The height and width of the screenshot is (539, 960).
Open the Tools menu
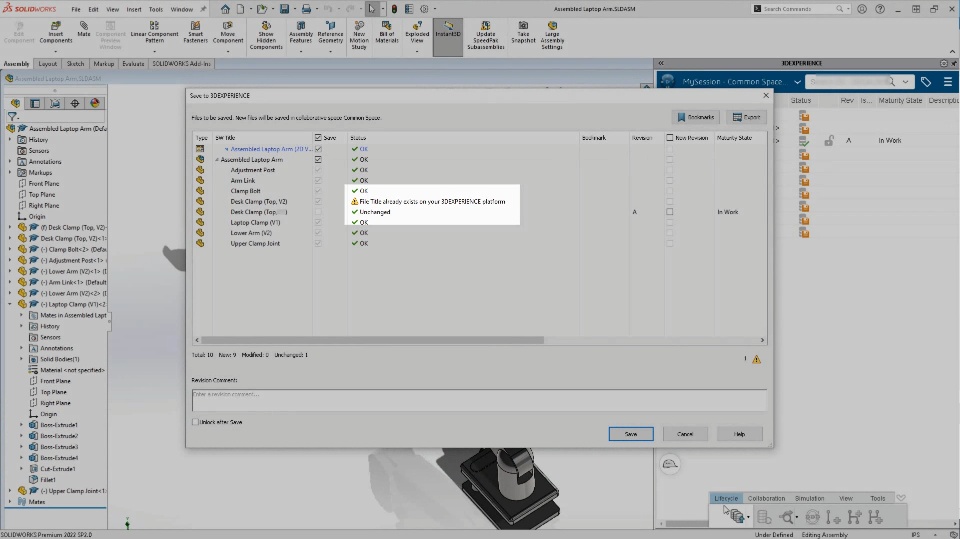(156, 9)
